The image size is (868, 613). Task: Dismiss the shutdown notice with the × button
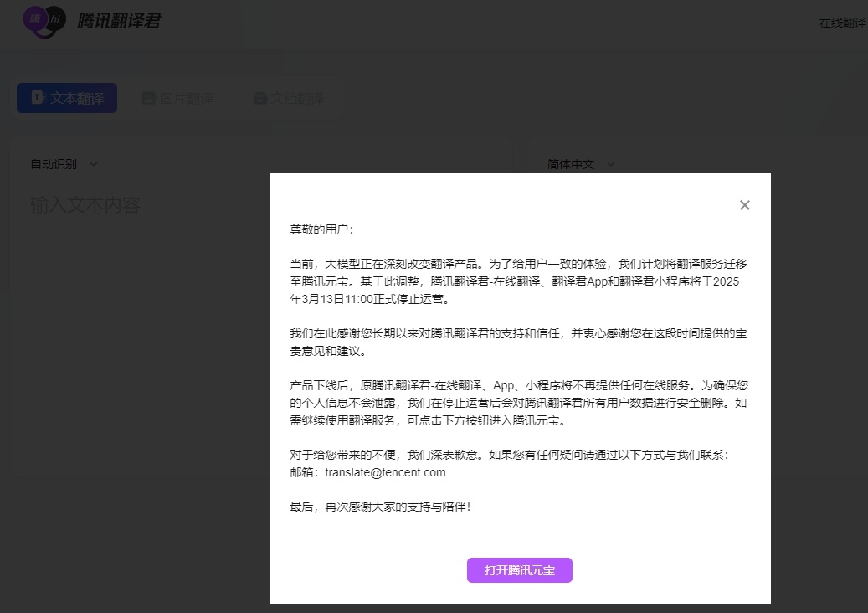pyautogui.click(x=744, y=204)
